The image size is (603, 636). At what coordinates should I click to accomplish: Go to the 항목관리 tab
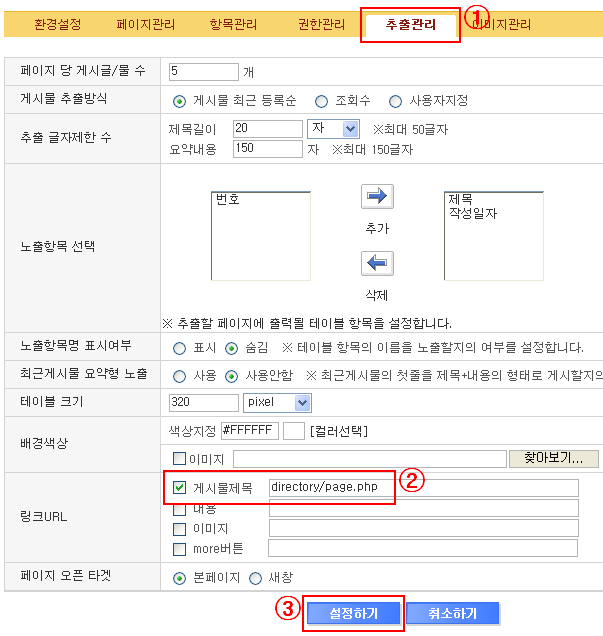(235, 24)
